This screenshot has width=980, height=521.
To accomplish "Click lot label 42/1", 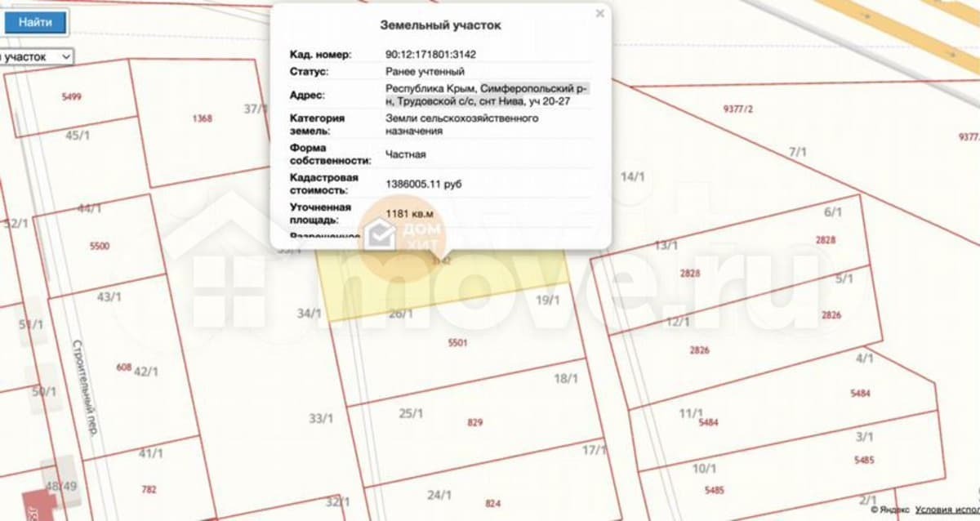I will click(145, 372).
